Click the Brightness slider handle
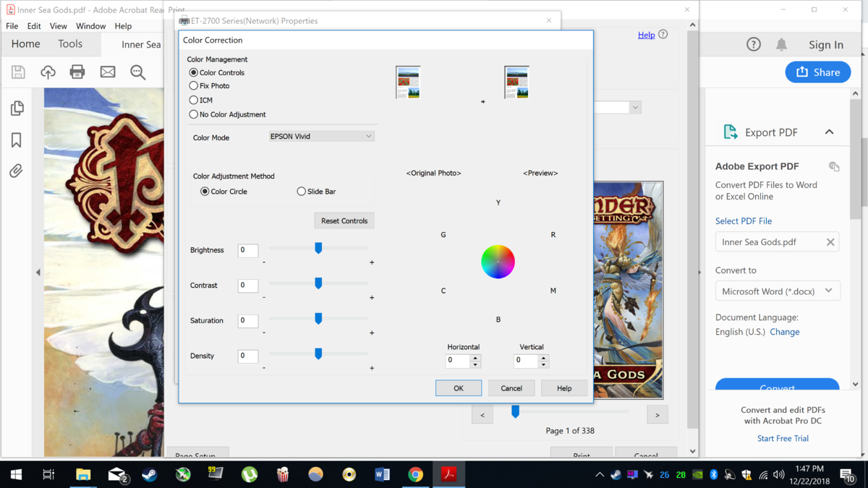 pyautogui.click(x=318, y=249)
